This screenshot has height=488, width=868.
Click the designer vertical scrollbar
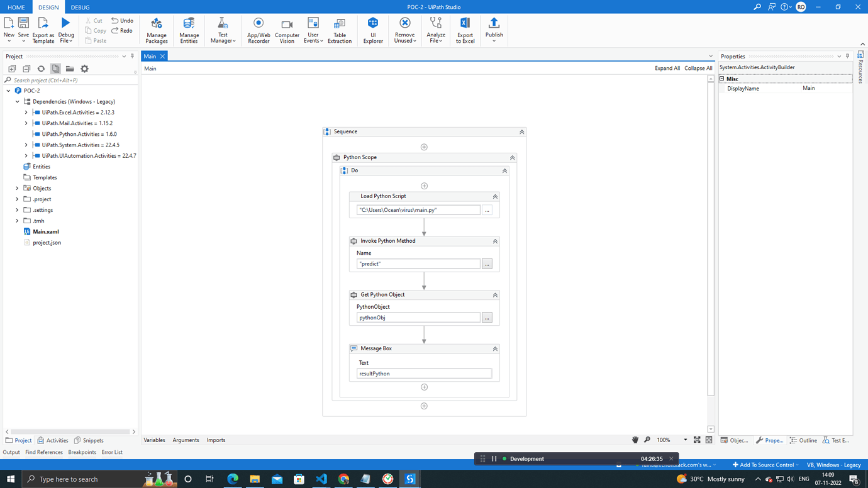click(711, 239)
